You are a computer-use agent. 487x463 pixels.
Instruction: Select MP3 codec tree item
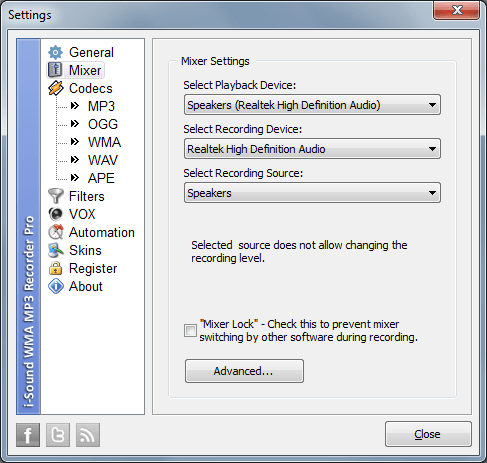[101, 106]
